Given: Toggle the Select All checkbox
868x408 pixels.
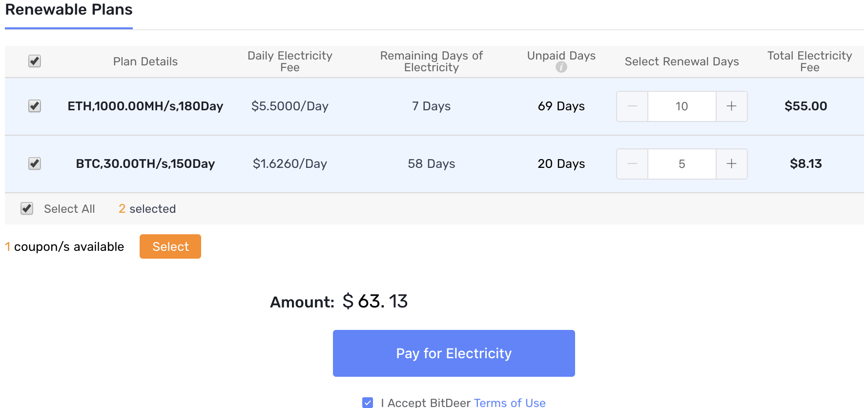Looking at the screenshot, I should click(x=27, y=208).
